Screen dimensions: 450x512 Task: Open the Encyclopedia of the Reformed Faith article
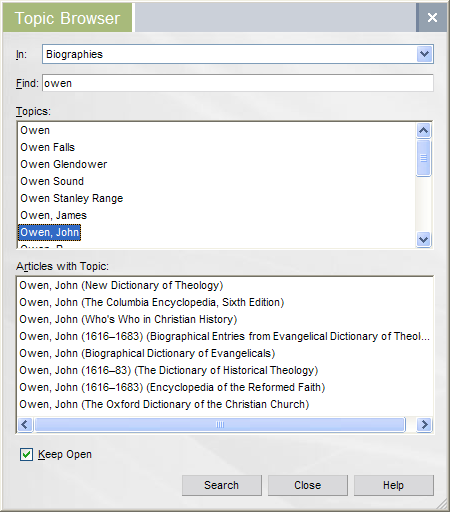pos(172,387)
